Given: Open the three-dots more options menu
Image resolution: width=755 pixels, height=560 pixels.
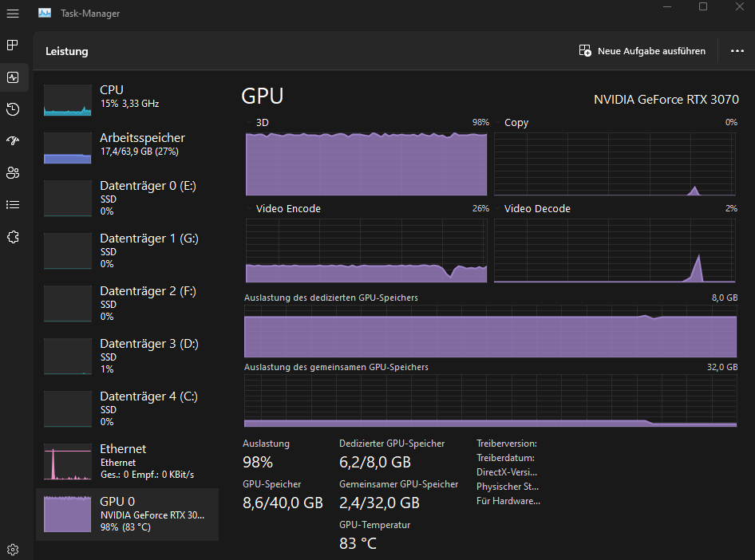Looking at the screenshot, I should click(x=737, y=51).
